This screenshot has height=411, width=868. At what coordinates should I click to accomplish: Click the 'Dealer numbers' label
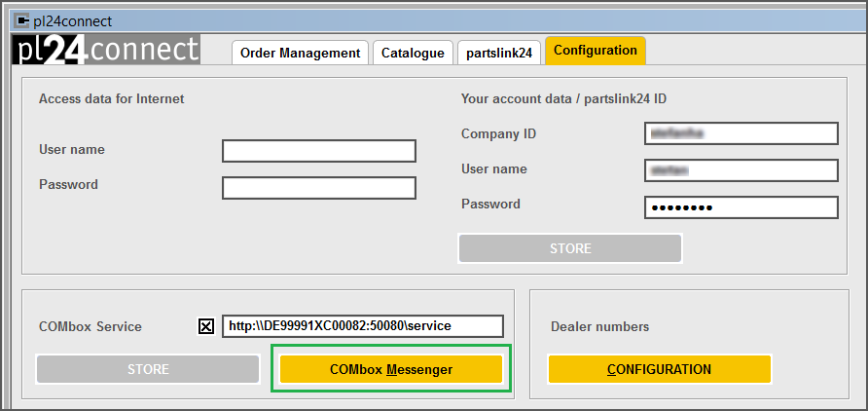(599, 327)
